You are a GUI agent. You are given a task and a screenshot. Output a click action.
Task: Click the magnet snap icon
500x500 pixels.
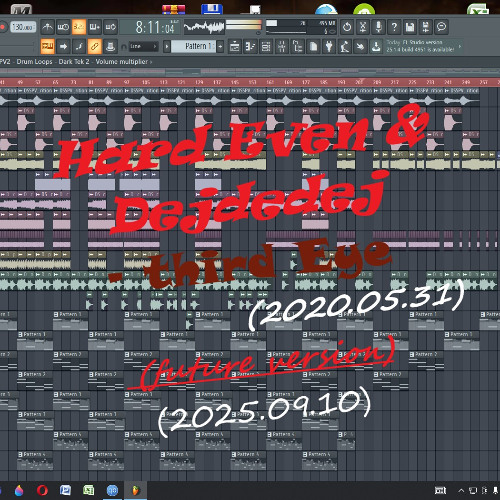(x=124, y=47)
